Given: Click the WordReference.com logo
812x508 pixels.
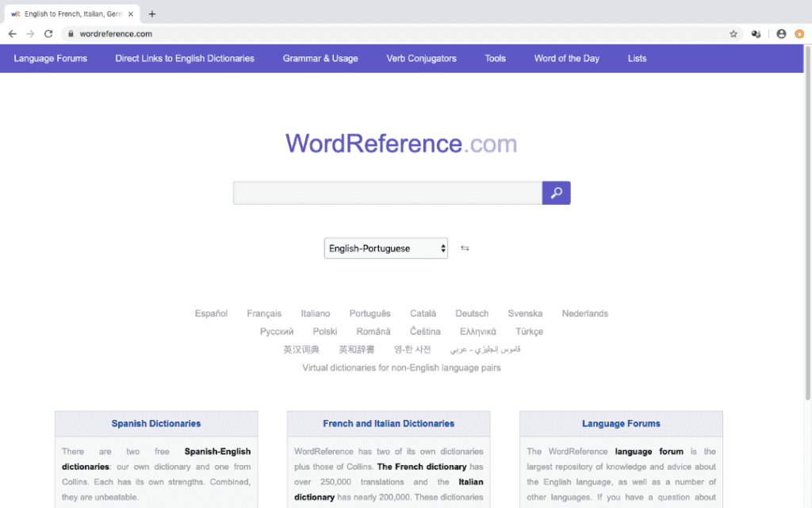Looking at the screenshot, I should [401, 144].
